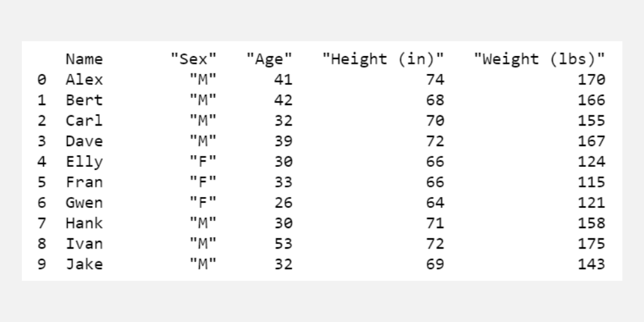Select the name Hank

click(84, 223)
